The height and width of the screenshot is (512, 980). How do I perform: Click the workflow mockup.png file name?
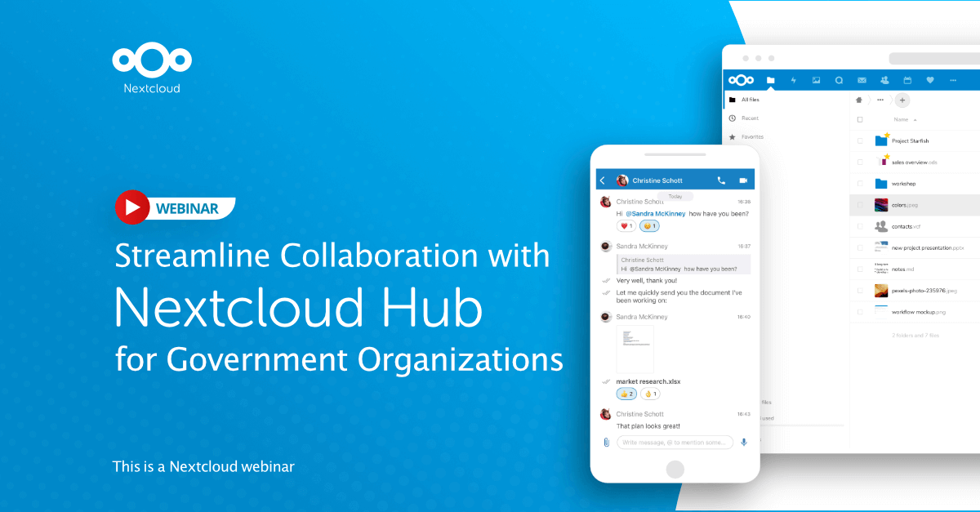[x=919, y=311]
